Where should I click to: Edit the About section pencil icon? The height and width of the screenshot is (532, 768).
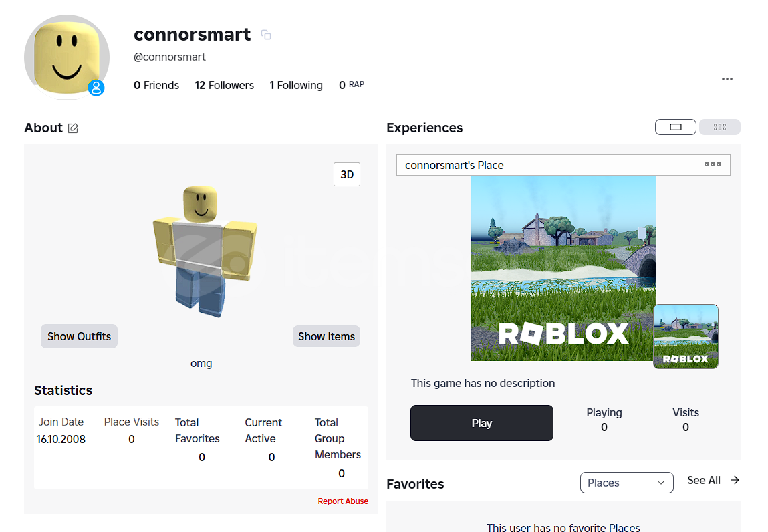point(73,128)
